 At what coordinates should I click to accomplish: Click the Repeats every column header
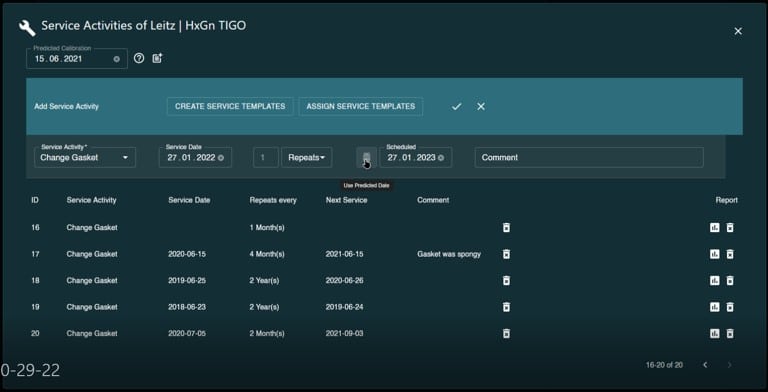[273, 200]
